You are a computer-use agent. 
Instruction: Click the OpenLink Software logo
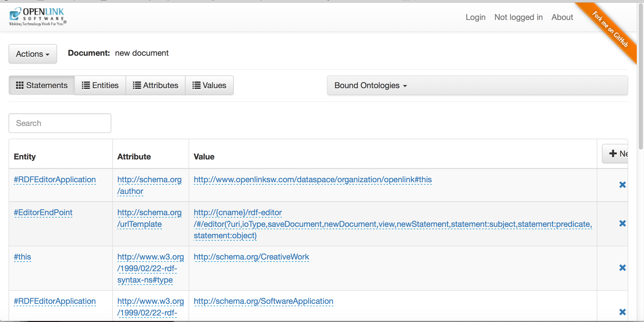coord(38,17)
